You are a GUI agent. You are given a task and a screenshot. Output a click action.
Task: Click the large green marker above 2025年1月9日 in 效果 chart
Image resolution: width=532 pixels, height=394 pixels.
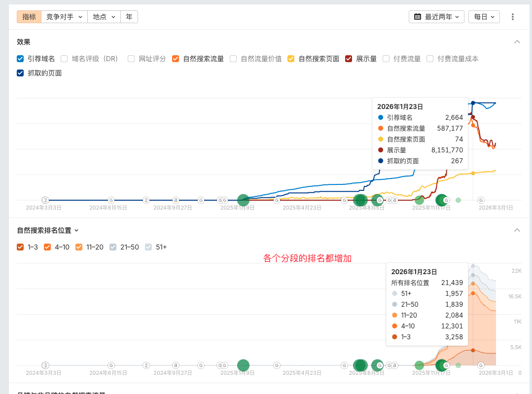coord(243,200)
